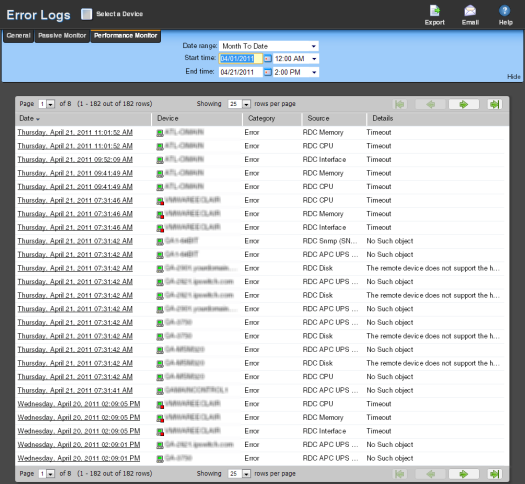Open the Help icon
The height and width of the screenshot is (484, 525).
pyautogui.click(x=505, y=11)
